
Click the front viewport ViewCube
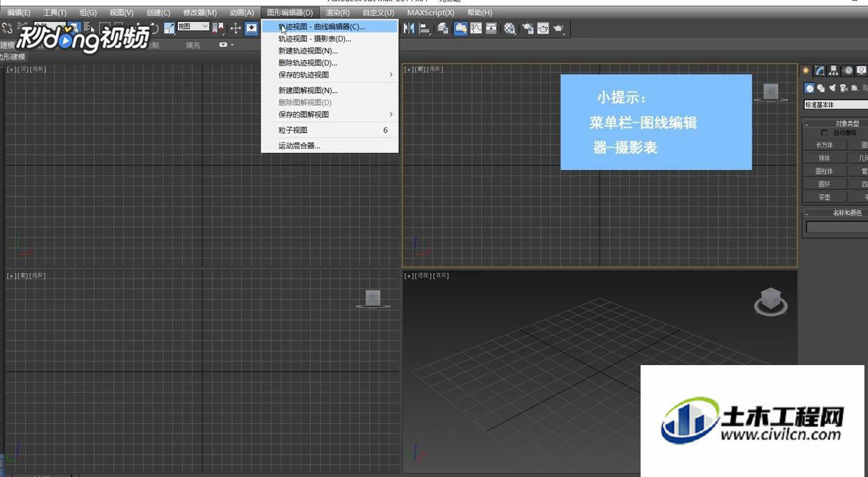pos(770,92)
